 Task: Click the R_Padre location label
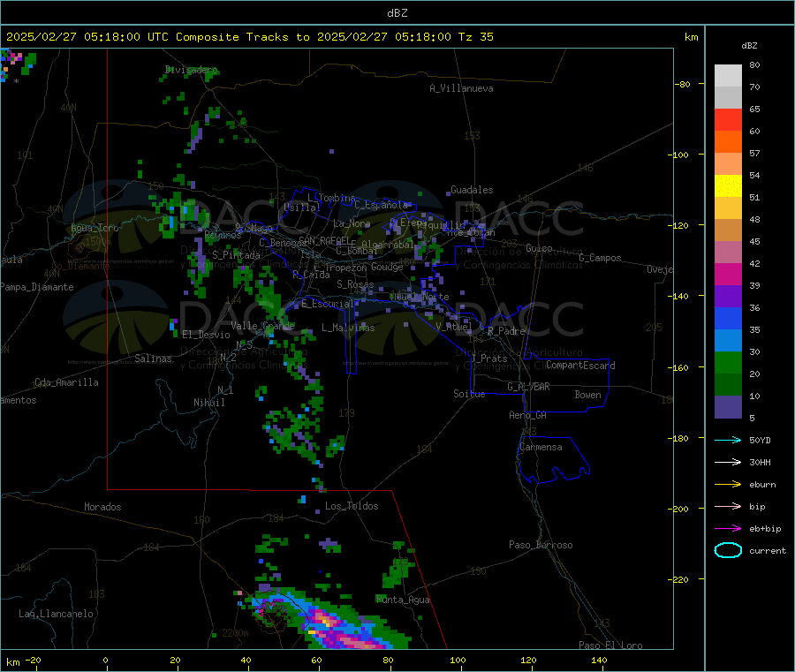(506, 331)
